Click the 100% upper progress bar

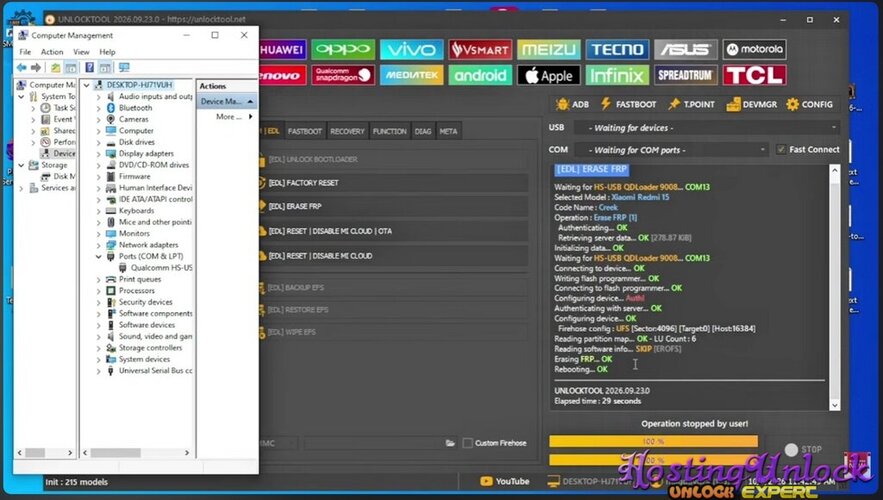[x=653, y=441]
